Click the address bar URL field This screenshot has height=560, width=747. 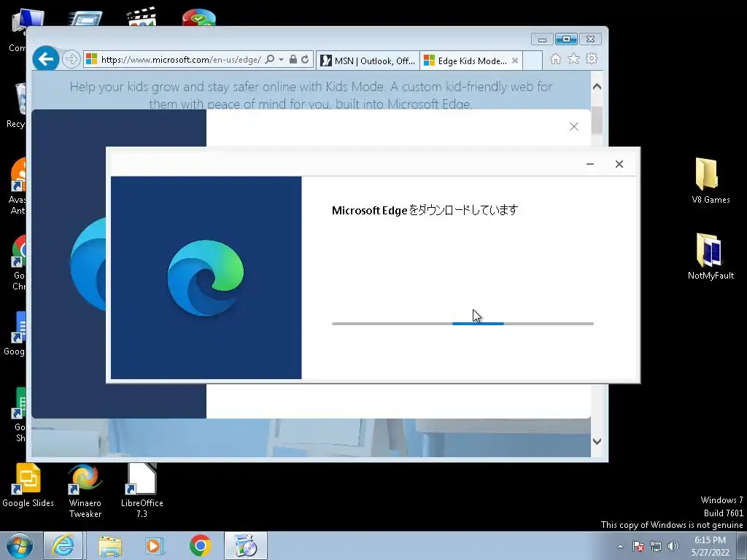click(x=181, y=60)
